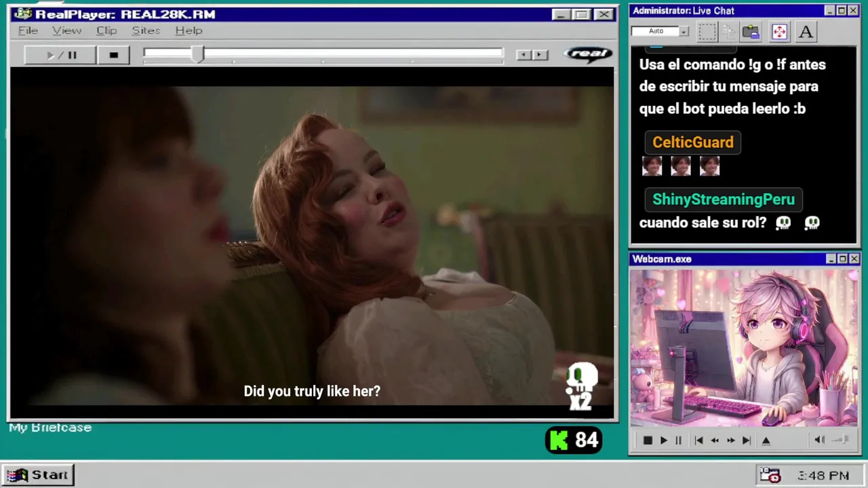Open the Help menu in RealPlayer
The width and height of the screenshot is (868, 488).
[189, 30]
